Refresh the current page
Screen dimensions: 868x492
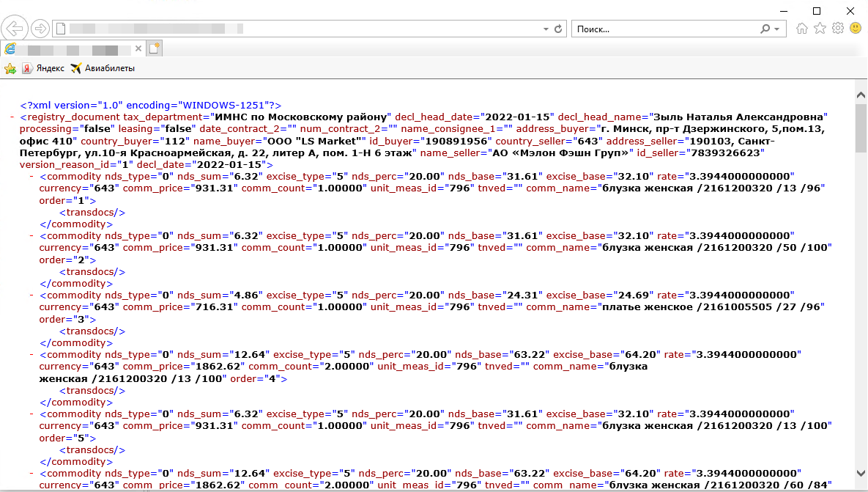point(558,29)
